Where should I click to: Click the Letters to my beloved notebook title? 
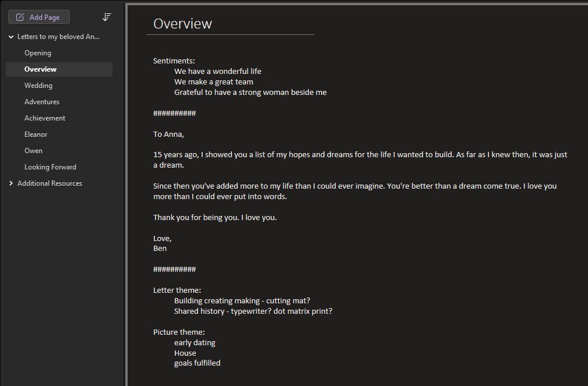(58, 37)
